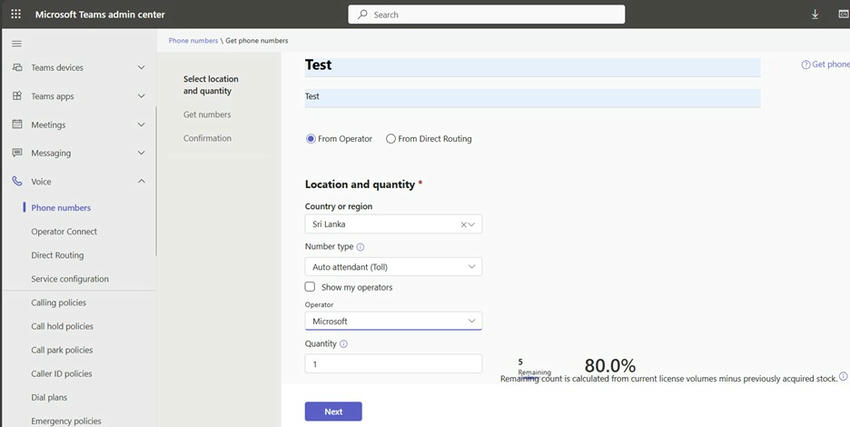Image resolution: width=850 pixels, height=427 pixels.
Task: Select the Confirmation wizard step
Action: pos(207,138)
